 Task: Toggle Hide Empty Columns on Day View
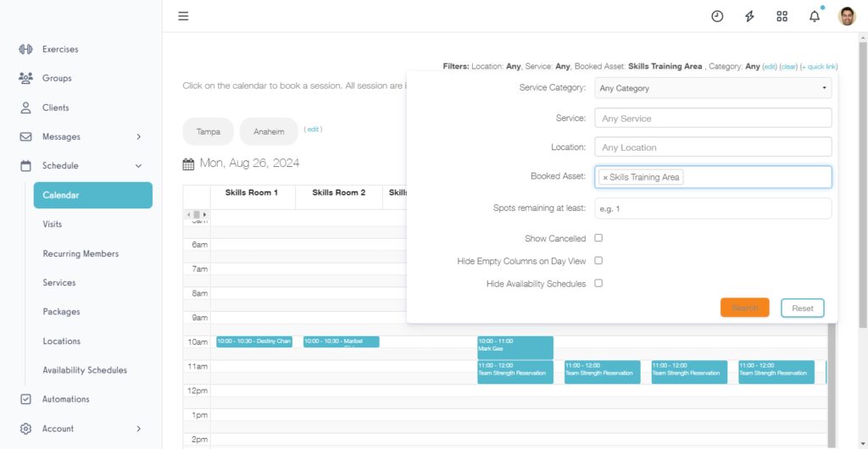point(598,261)
